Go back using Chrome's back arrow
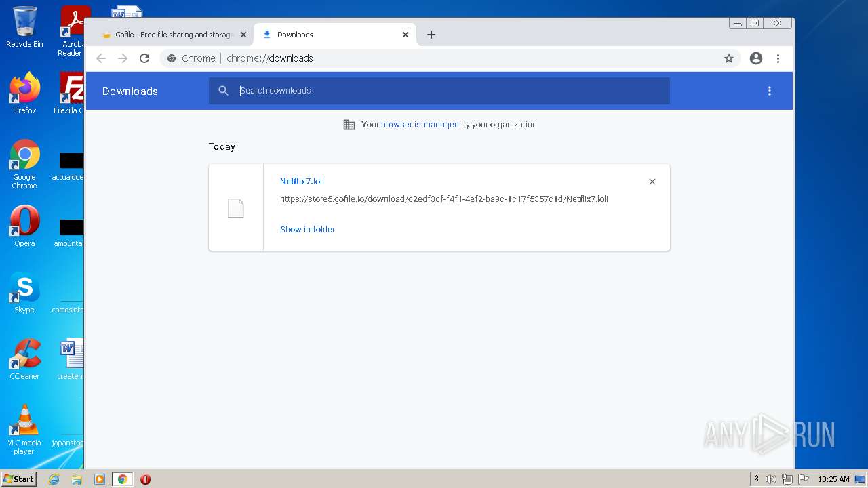The image size is (868, 488). pos(101,58)
